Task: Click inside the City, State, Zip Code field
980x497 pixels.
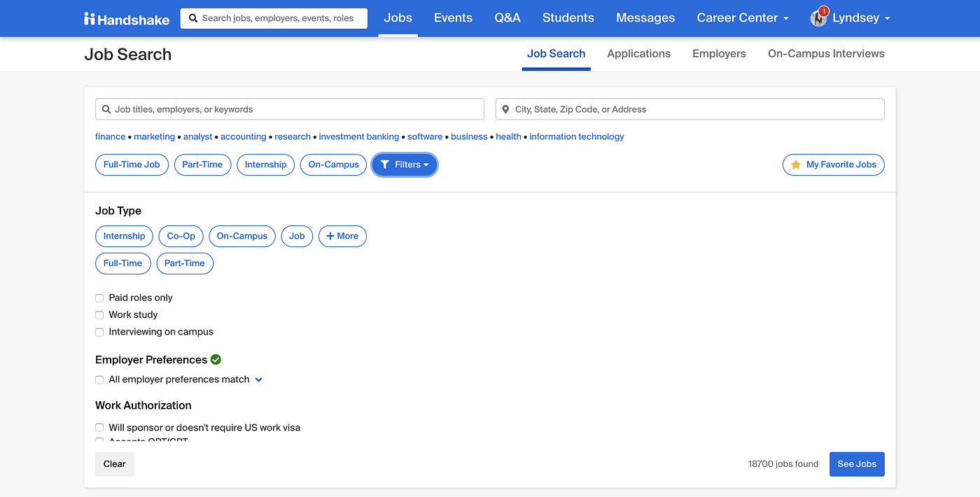Action: 689,109
